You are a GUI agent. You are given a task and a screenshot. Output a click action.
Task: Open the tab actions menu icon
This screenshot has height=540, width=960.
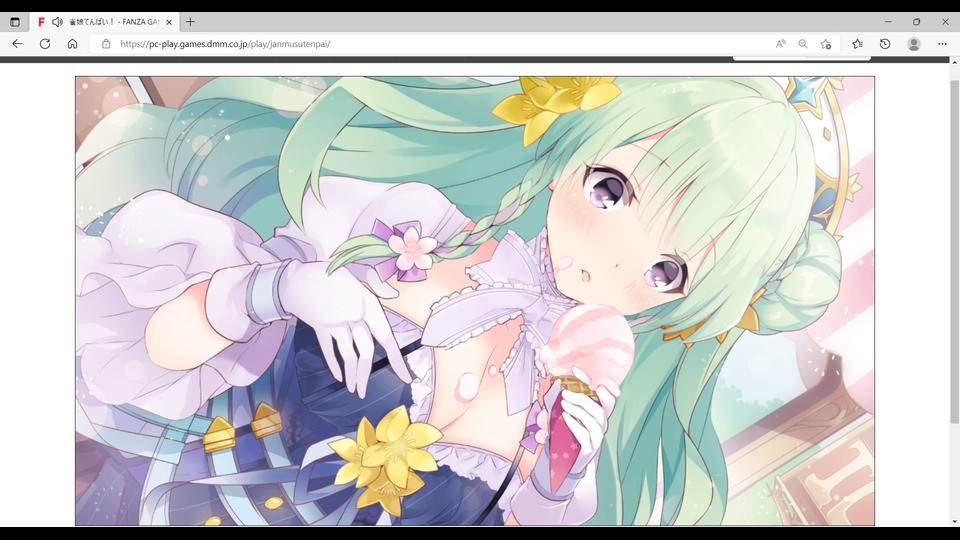pos(15,22)
